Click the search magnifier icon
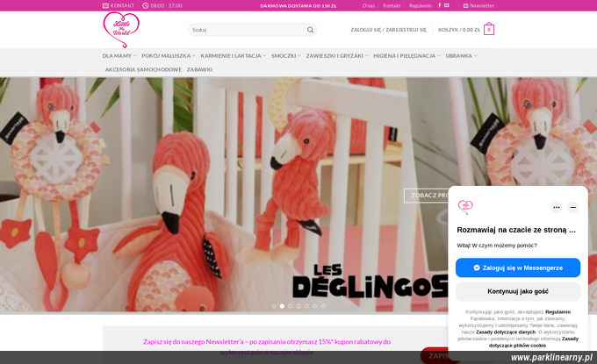 click(310, 30)
